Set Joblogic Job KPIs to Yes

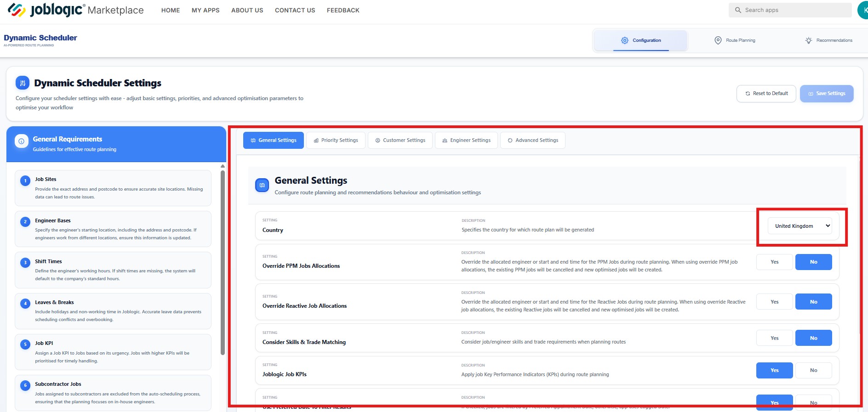pyautogui.click(x=775, y=370)
